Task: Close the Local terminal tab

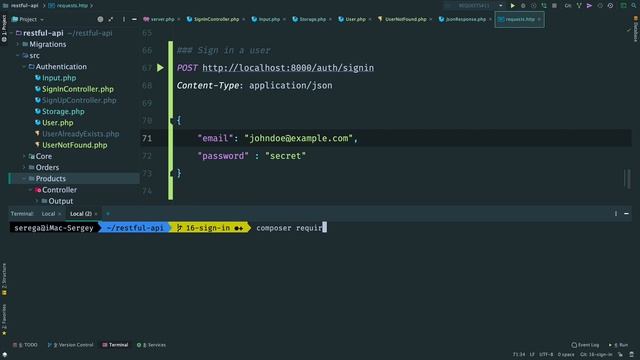Action: point(60,214)
